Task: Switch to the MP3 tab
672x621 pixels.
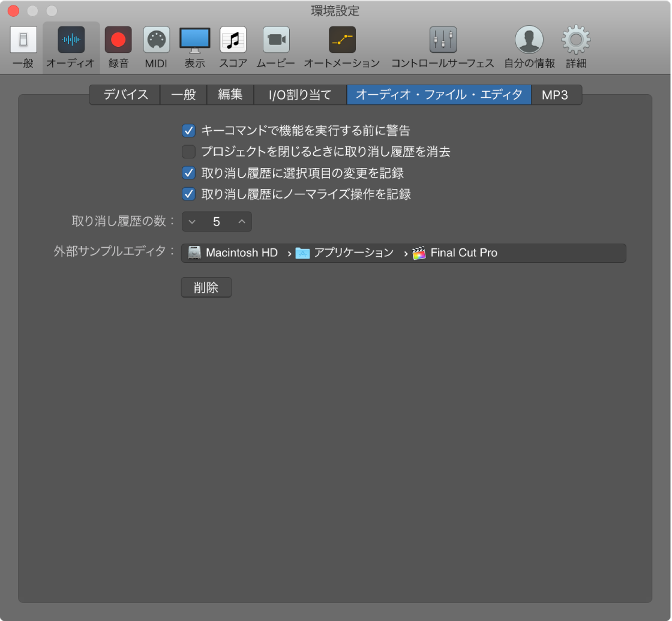Action: pyautogui.click(x=556, y=95)
